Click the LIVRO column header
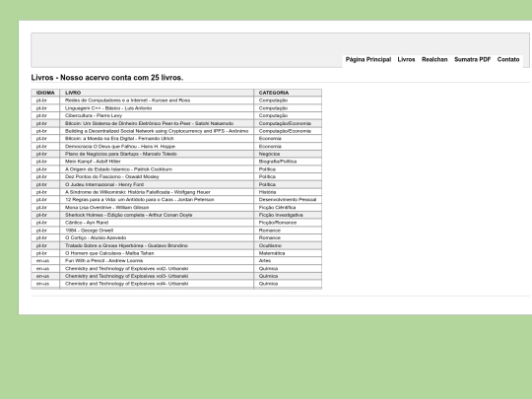532x399 pixels. [157, 93]
